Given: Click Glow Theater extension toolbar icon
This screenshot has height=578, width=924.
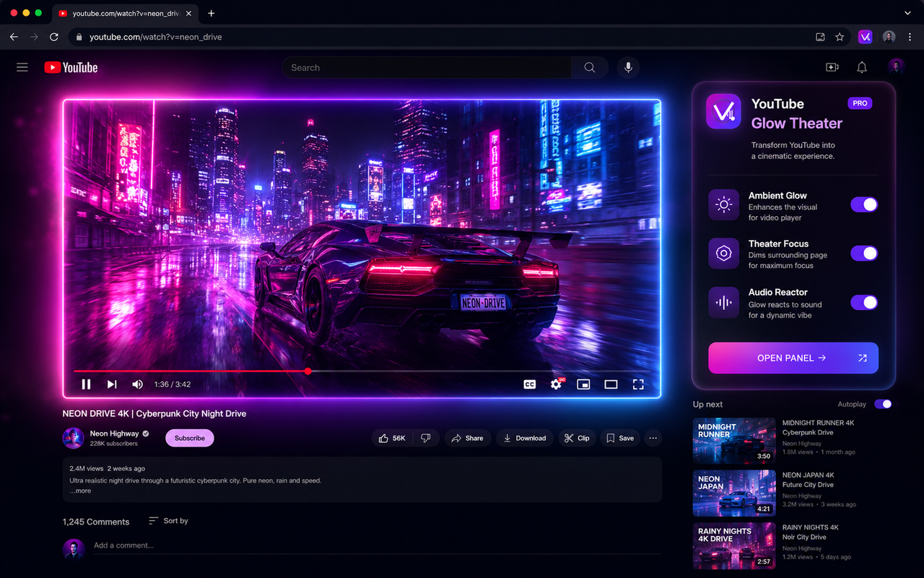Looking at the screenshot, I should pos(865,37).
